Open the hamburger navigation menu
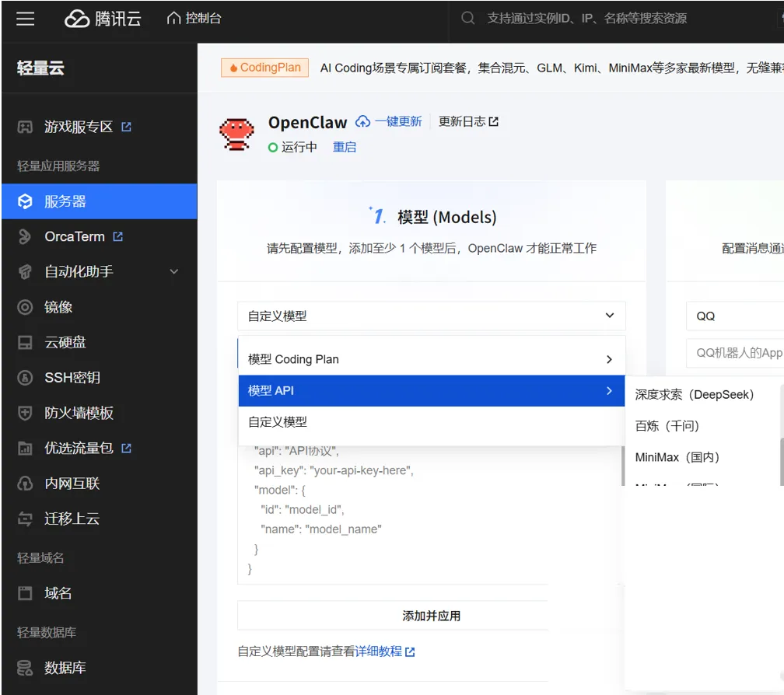This screenshot has height=695, width=784. point(25,19)
